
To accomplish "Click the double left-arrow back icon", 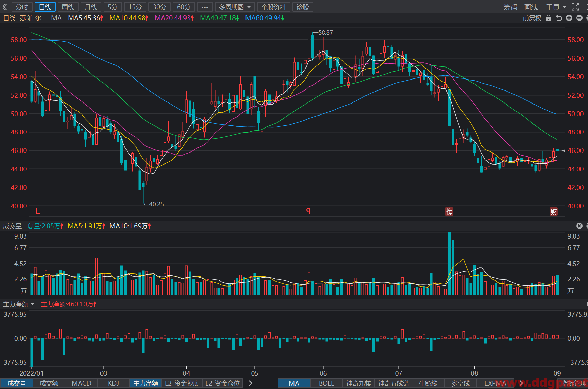I will (x=5, y=7).
